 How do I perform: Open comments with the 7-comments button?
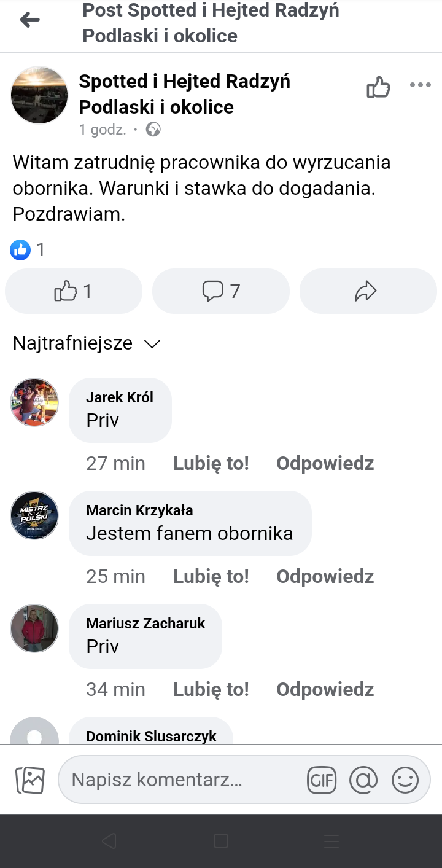[x=221, y=291]
